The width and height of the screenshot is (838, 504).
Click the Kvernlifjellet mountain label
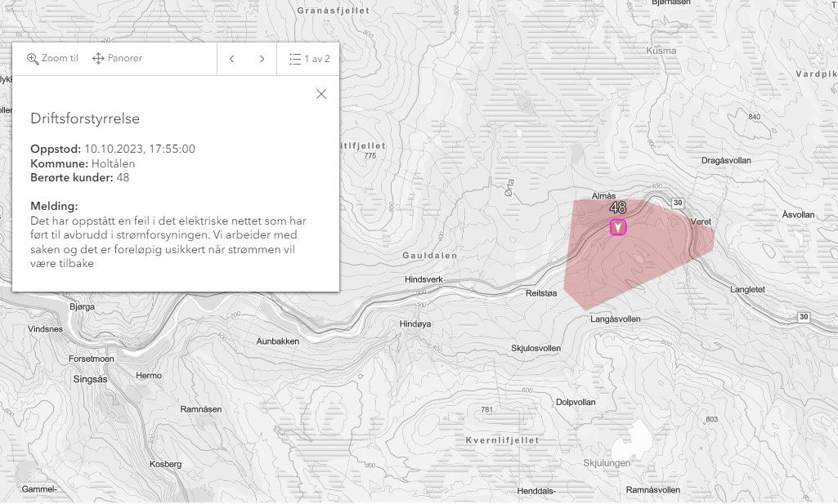pos(490,440)
